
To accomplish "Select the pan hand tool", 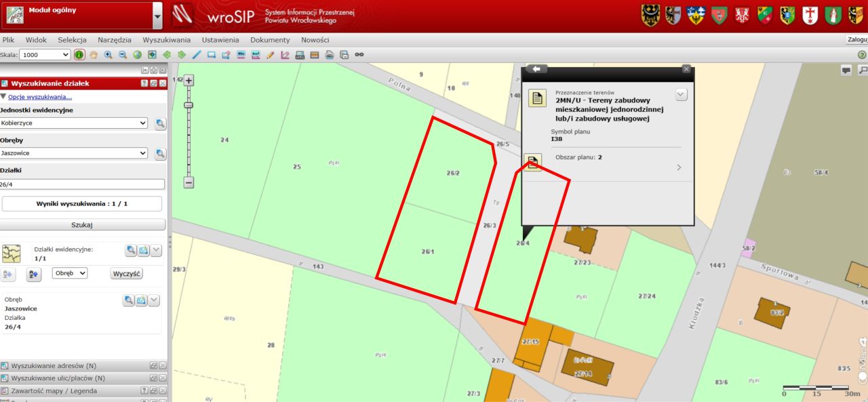I will point(94,55).
